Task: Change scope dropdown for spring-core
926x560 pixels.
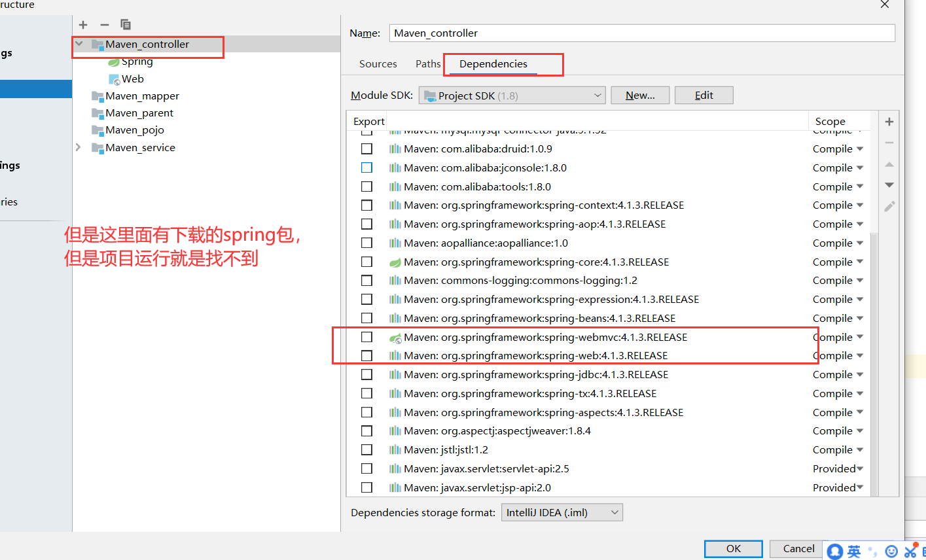Action: [x=838, y=262]
